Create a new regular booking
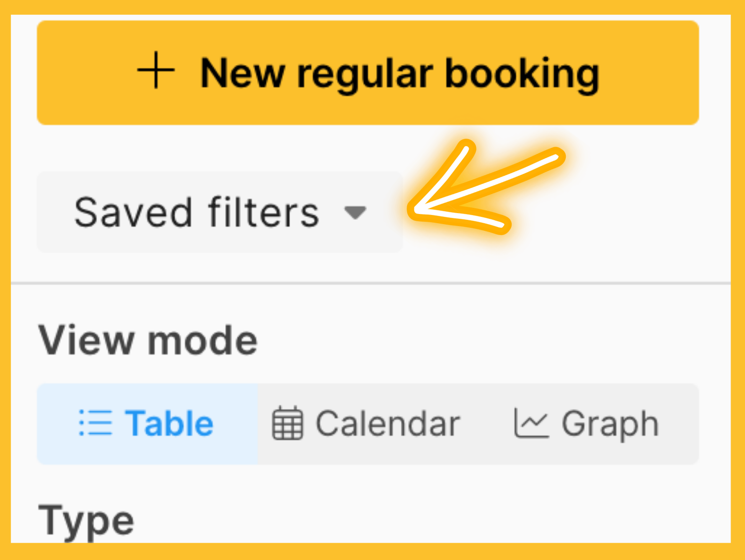Screen dimensions: 745x560 point(368,73)
